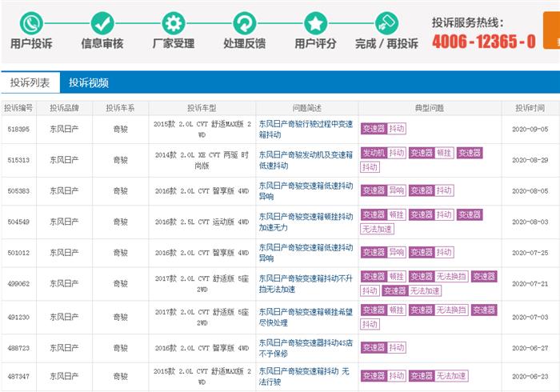Click complaint number 488723
Viewport: 560px width, 392px height.
point(18,348)
